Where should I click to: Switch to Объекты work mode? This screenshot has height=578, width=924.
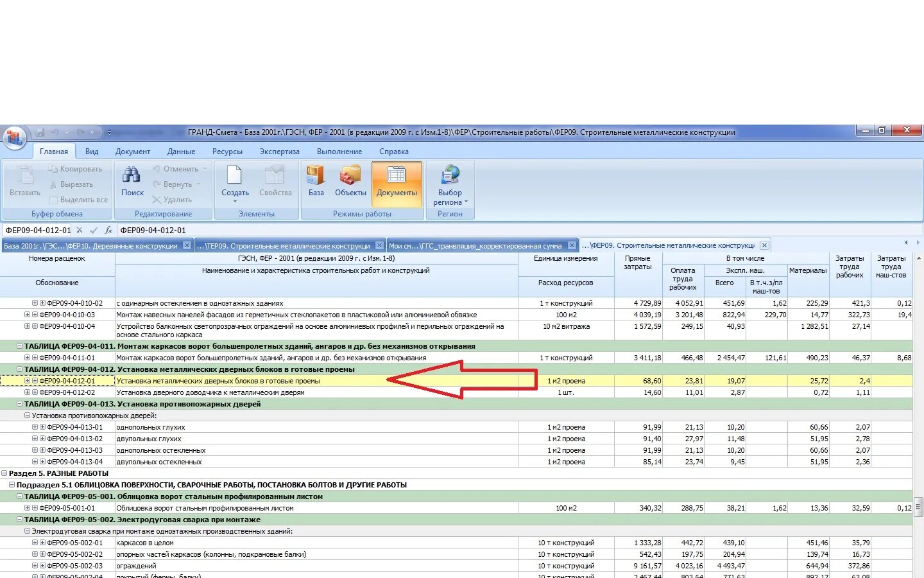[x=350, y=180]
